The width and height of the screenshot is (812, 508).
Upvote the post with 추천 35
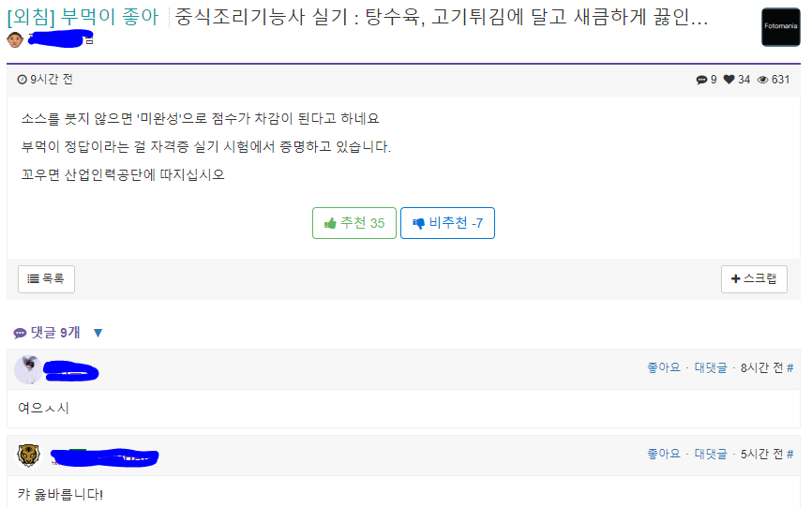point(354,223)
